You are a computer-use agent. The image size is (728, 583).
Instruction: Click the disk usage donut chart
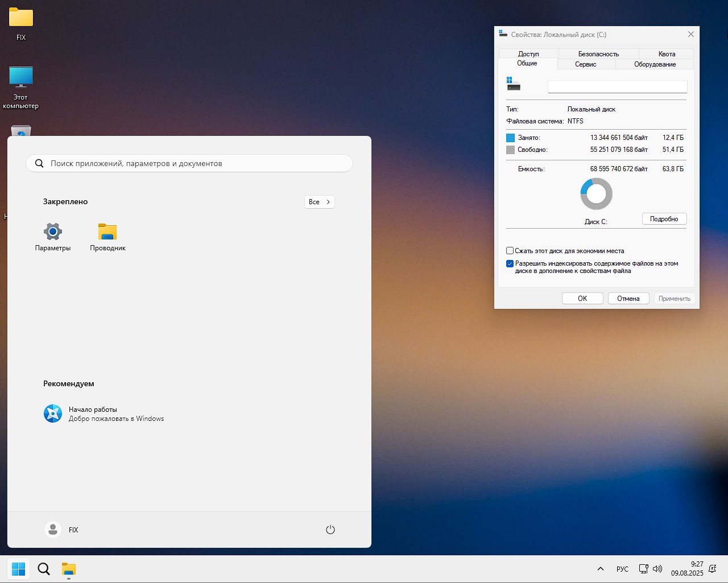[x=596, y=194]
